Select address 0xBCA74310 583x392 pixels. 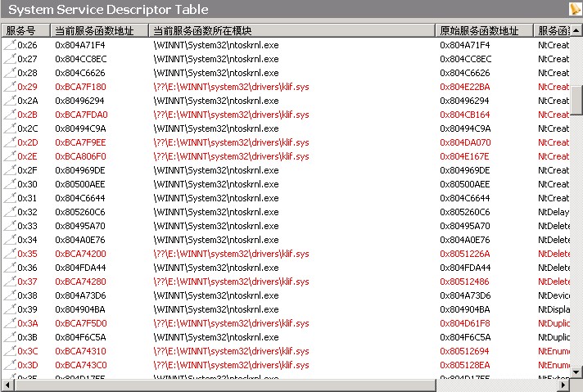point(81,351)
